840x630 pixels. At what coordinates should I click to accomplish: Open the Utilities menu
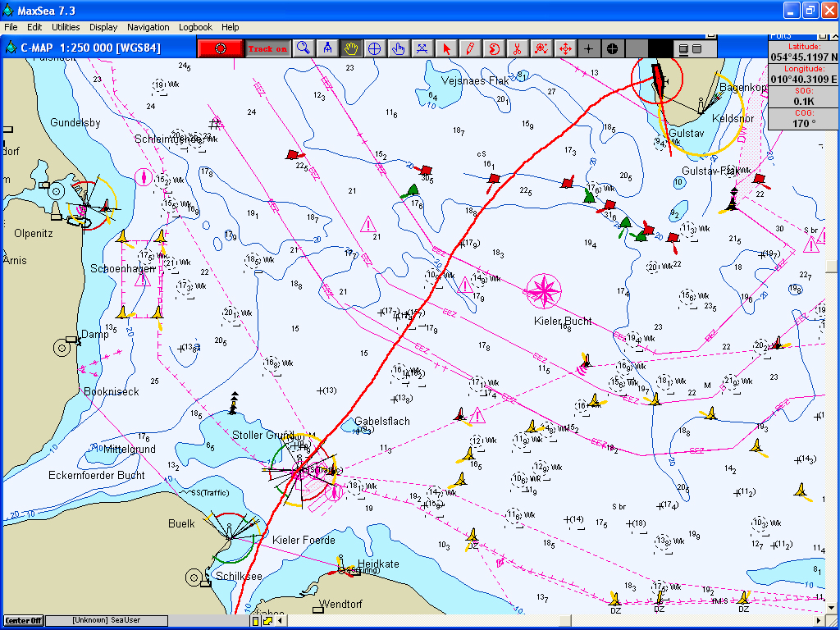66,27
